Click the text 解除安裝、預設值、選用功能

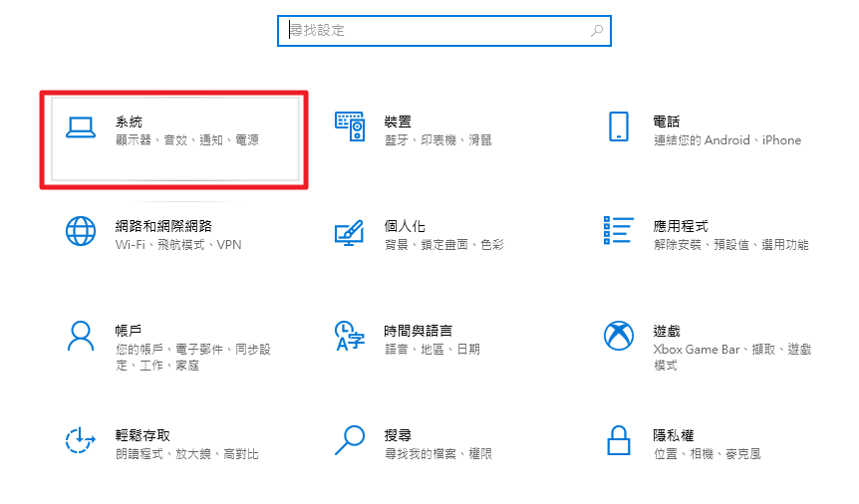(x=730, y=245)
